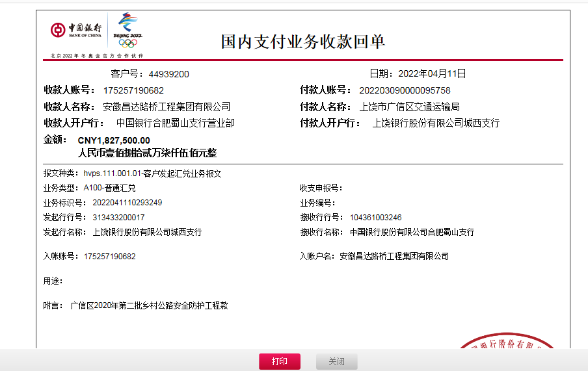Click payer name 上饶市广信区交通运输局
The image size is (588, 371).
(x=409, y=107)
